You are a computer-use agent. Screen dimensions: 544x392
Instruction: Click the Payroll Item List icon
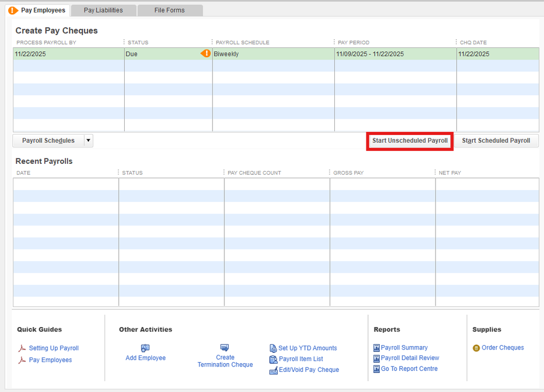tap(273, 359)
